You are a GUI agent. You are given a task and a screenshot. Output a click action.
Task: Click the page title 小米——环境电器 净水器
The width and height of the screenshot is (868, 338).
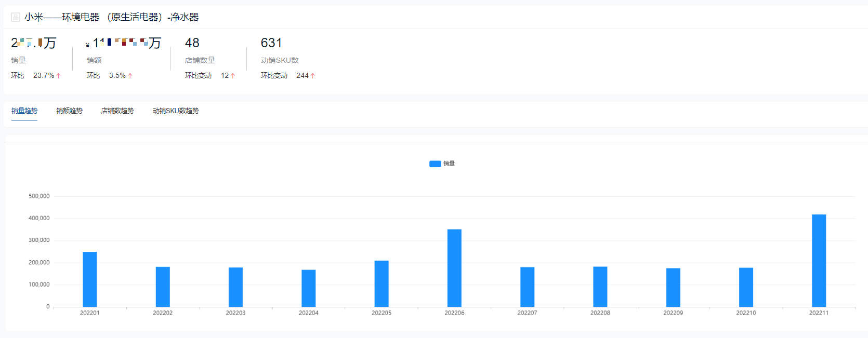click(111, 17)
